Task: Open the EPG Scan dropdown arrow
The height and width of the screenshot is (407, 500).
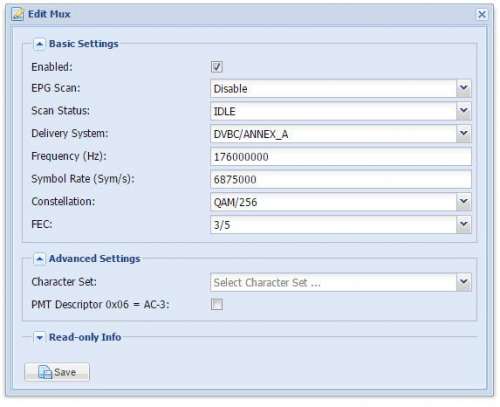Action: tap(463, 88)
